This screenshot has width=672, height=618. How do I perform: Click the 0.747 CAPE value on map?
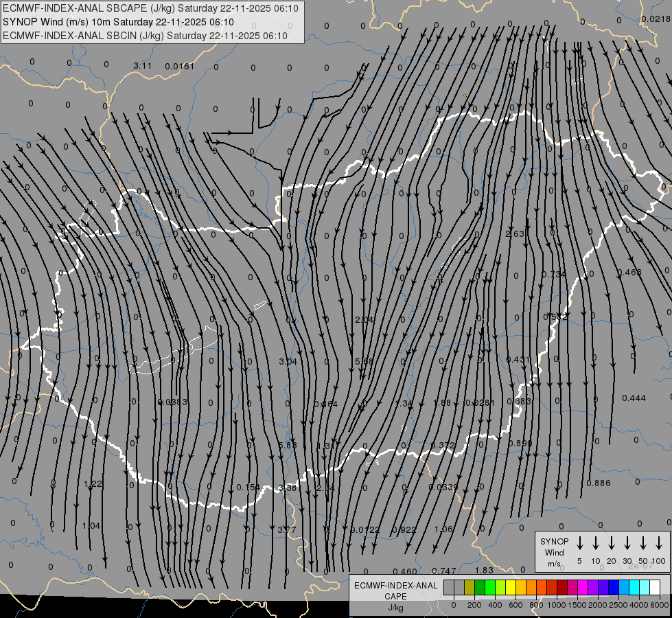coord(444,571)
